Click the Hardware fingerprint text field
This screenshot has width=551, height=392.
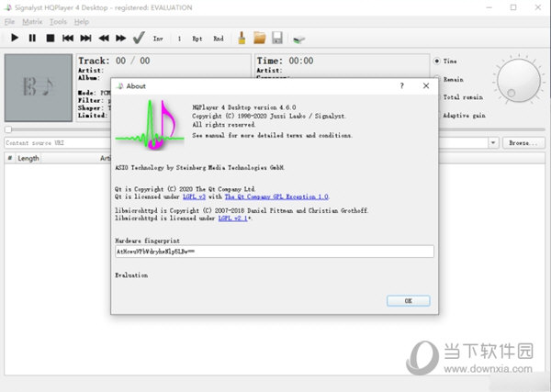point(275,252)
